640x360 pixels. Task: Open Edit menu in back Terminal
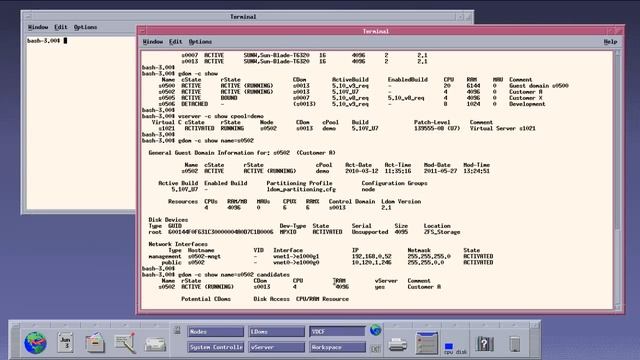(x=61, y=27)
